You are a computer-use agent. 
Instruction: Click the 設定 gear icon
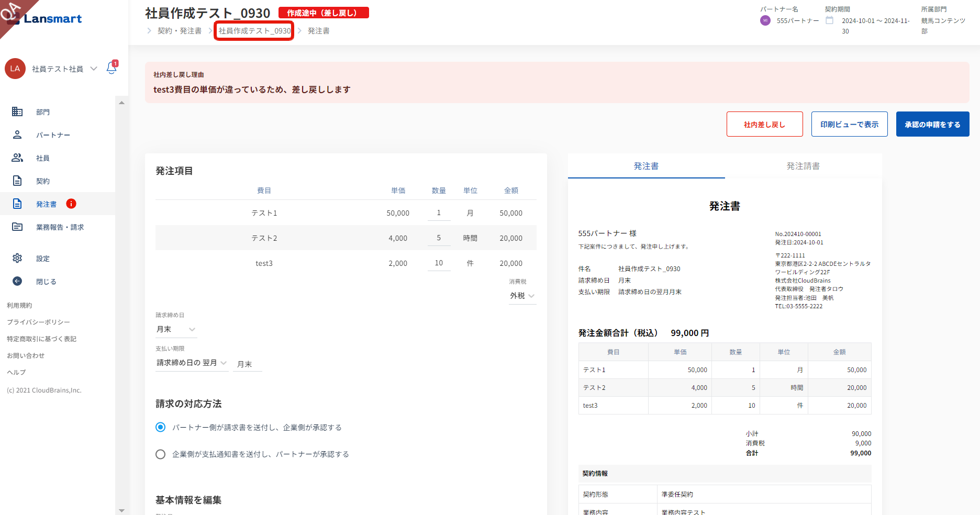[17, 258]
